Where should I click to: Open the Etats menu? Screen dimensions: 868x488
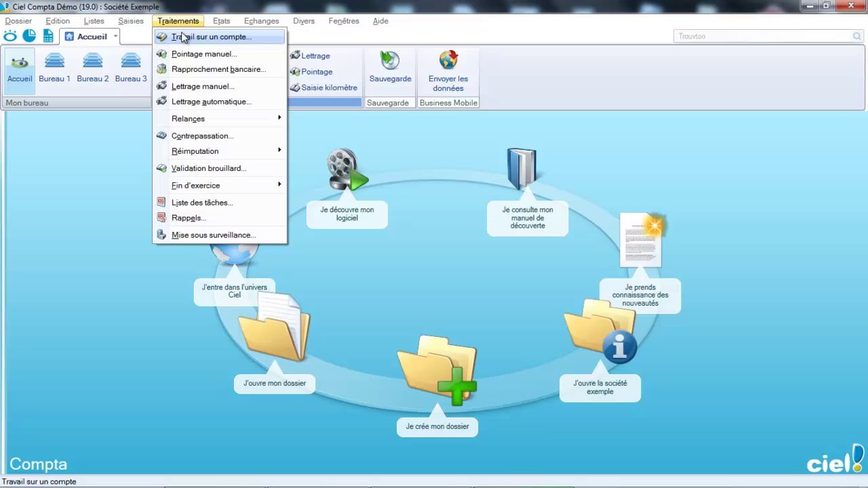pos(221,21)
